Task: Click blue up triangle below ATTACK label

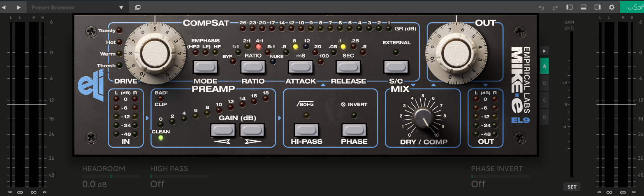Action: click(x=323, y=85)
